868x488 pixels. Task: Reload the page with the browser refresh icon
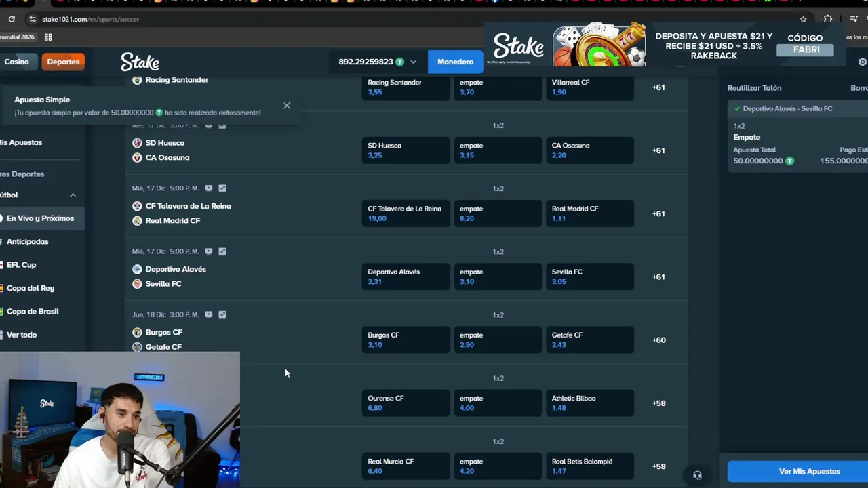pyautogui.click(x=12, y=19)
